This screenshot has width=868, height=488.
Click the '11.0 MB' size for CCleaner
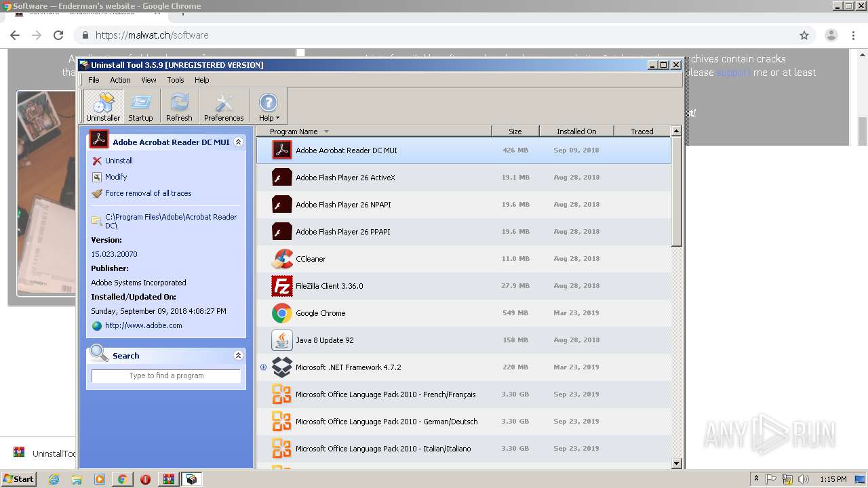point(515,258)
